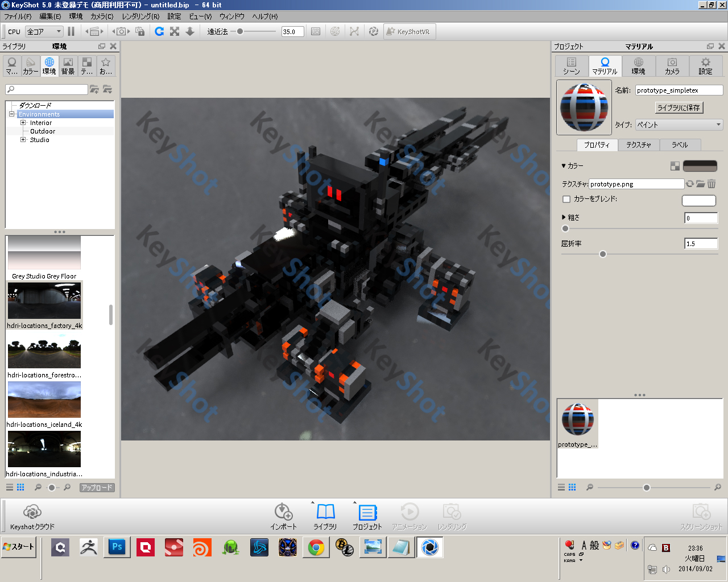Image resolution: width=728 pixels, height=582 pixels.
Task: Click the 粗さ slider handle
Action: point(565,228)
